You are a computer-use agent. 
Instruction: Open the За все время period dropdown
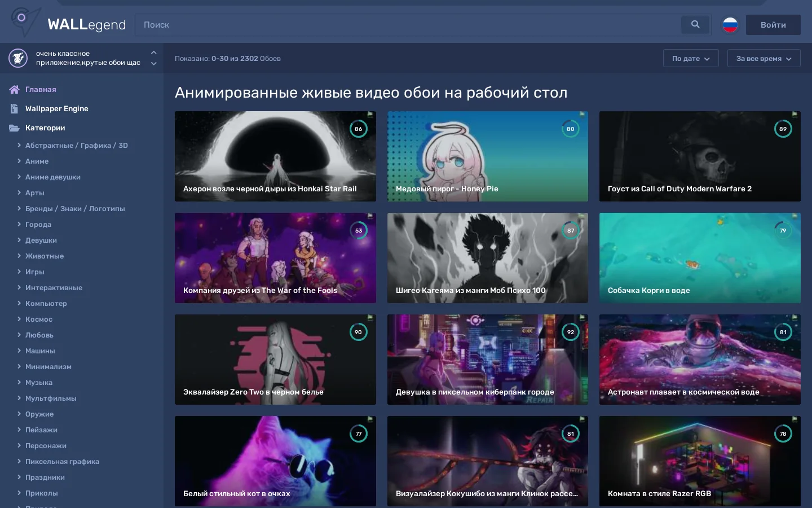[764, 58]
